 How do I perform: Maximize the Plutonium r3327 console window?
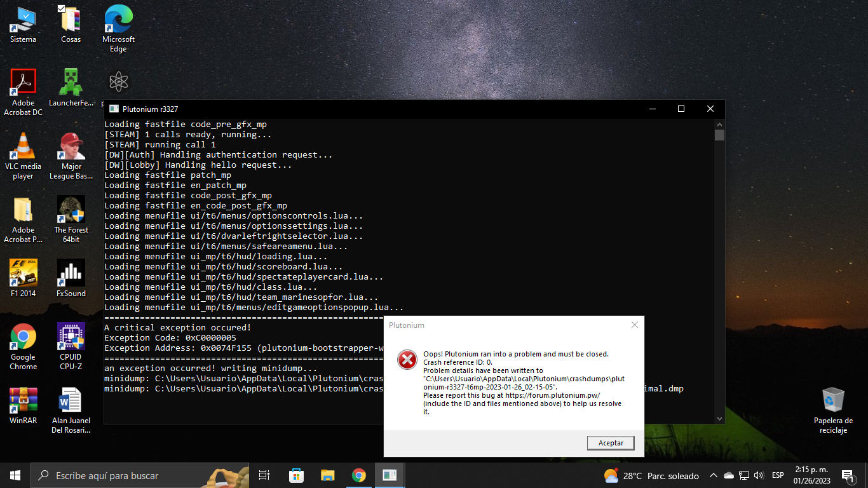[x=681, y=109]
